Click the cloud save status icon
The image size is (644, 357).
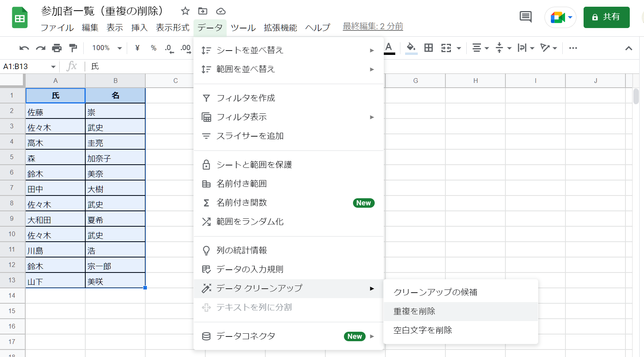click(221, 11)
